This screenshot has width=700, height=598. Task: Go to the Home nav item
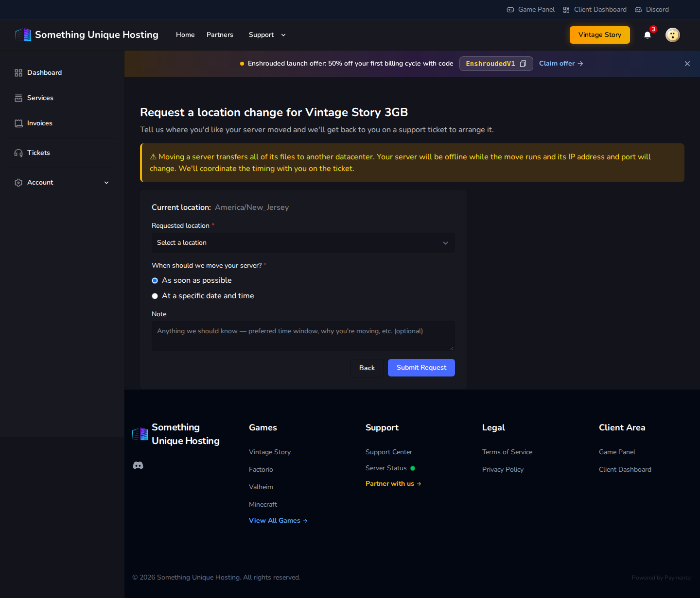tap(185, 35)
